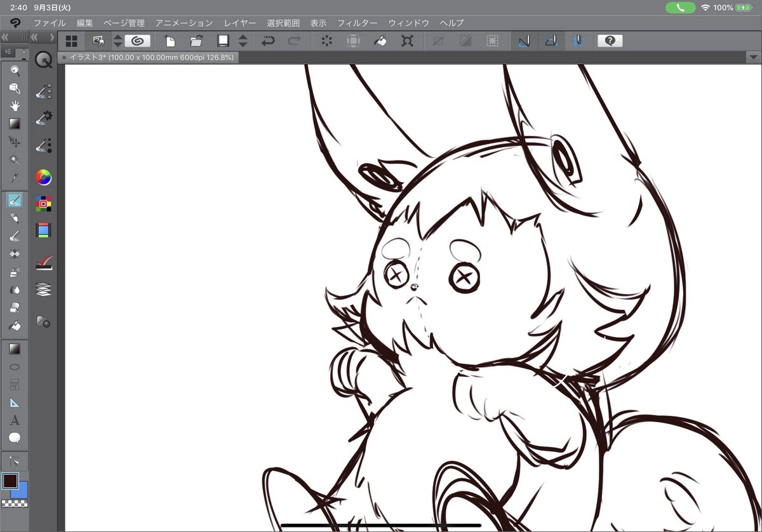Open the question mark support icon

click(610, 41)
